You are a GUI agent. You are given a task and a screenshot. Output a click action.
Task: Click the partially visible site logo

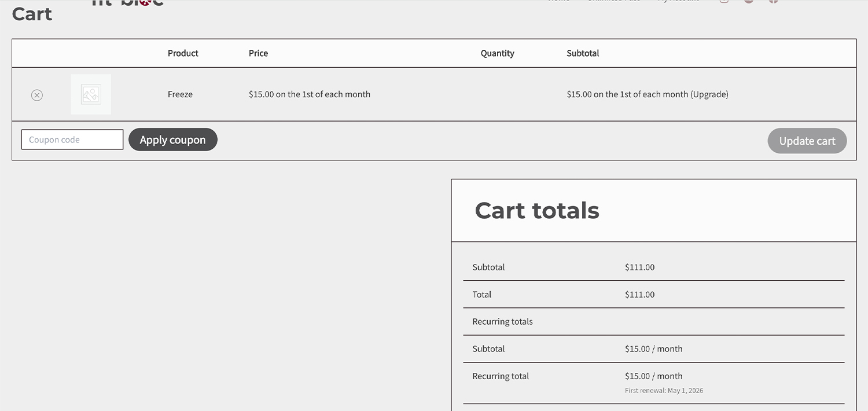coord(127,2)
